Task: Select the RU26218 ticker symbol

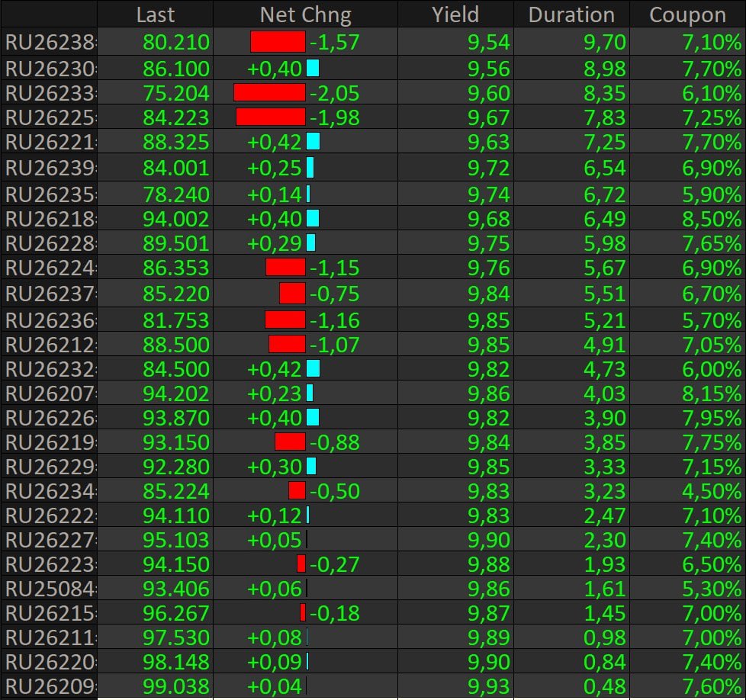Action: 50,219
